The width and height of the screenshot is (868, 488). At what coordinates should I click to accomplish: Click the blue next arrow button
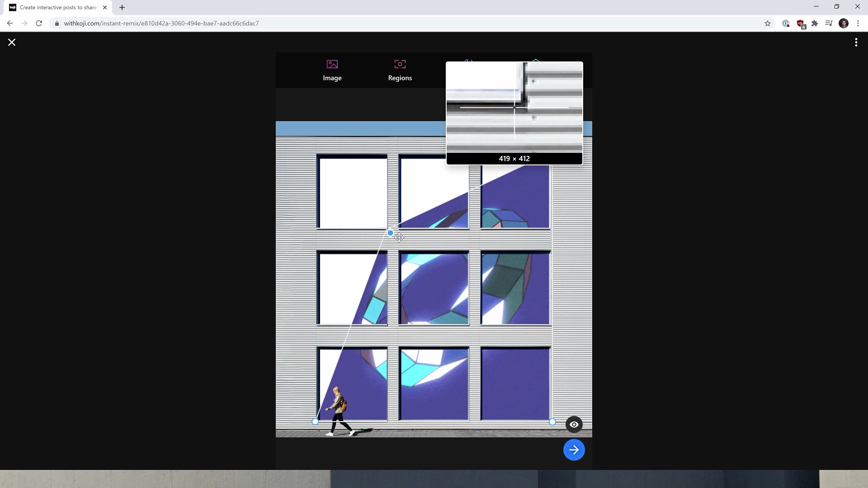point(574,450)
